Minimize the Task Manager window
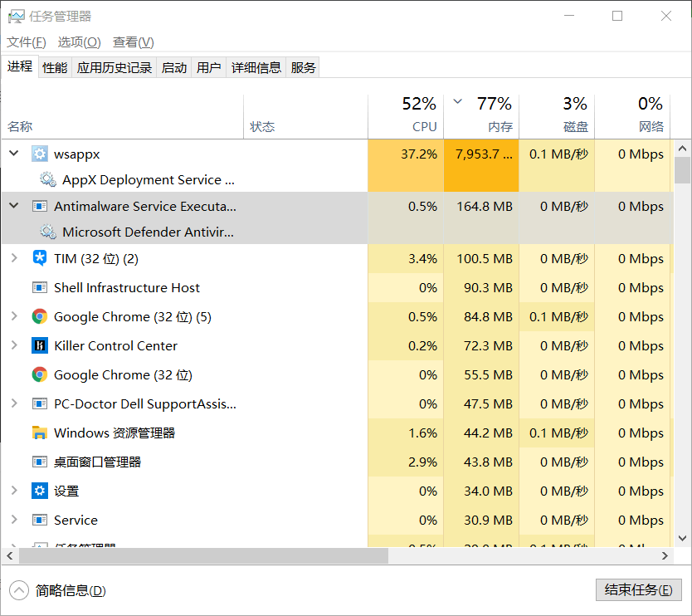Screen dimensions: 692x616 pyautogui.click(x=569, y=16)
